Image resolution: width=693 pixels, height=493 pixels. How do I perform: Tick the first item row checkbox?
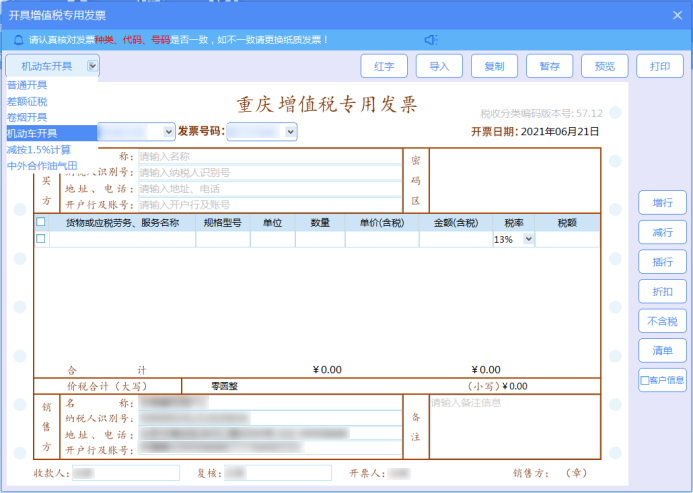[41, 239]
